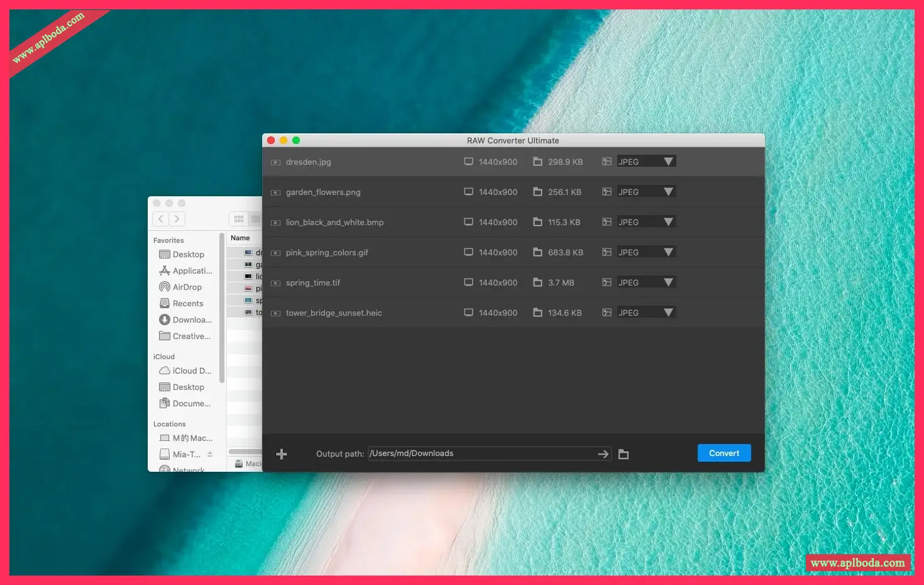Click the arrow icon in output path field

pos(603,454)
